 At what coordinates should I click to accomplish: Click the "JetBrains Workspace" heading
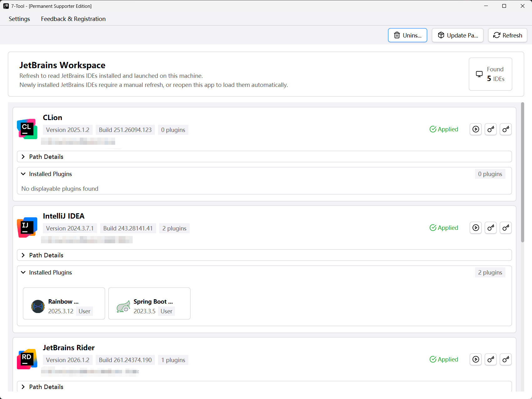click(62, 65)
